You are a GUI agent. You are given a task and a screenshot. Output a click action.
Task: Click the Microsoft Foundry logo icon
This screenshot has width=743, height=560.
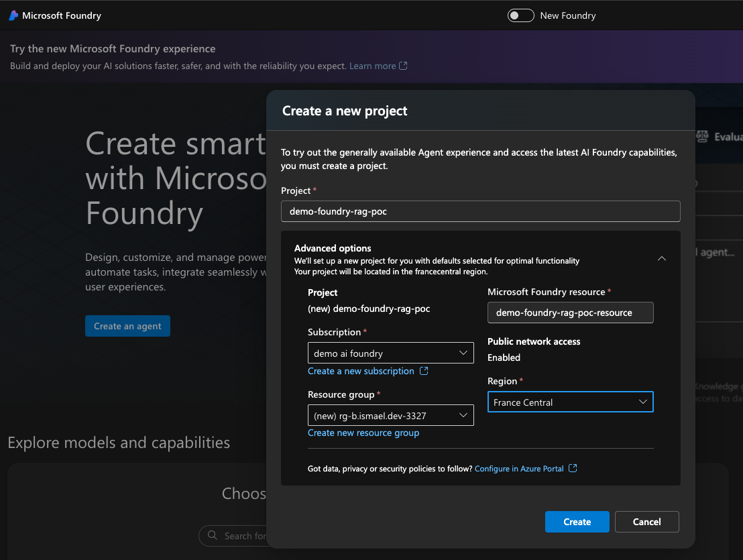(x=12, y=15)
